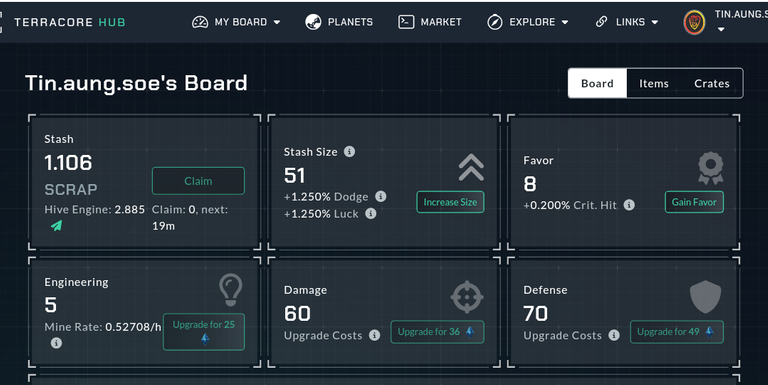Click the double chevron up icon
This screenshot has width=768, height=385.
471,168
